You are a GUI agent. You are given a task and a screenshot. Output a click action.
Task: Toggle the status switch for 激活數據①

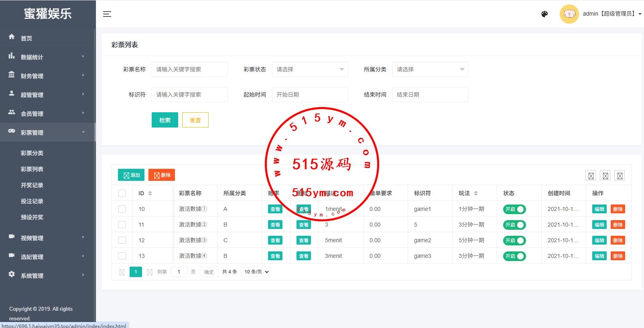tap(514, 209)
